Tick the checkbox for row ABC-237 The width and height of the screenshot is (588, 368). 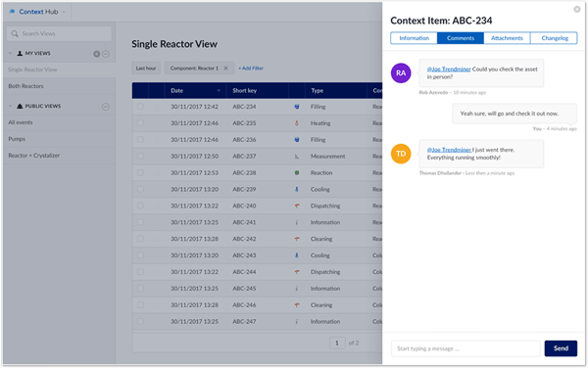(x=140, y=156)
